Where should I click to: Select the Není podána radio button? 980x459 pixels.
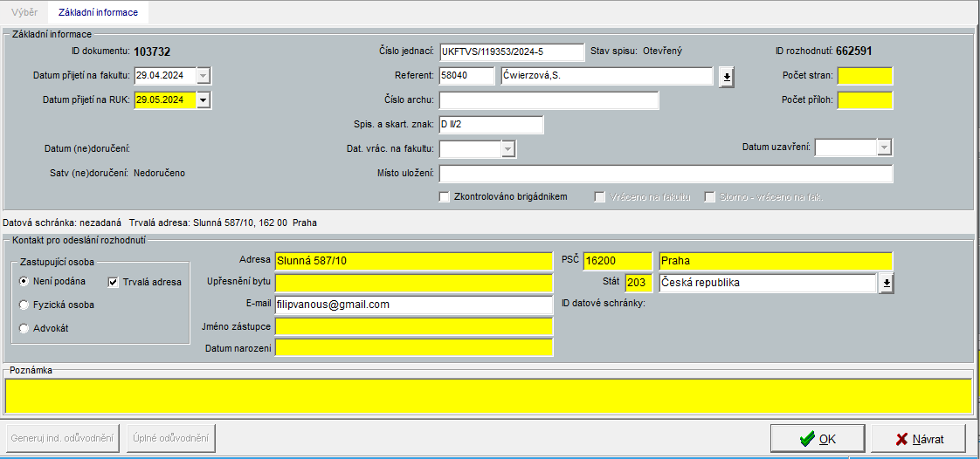(24, 282)
